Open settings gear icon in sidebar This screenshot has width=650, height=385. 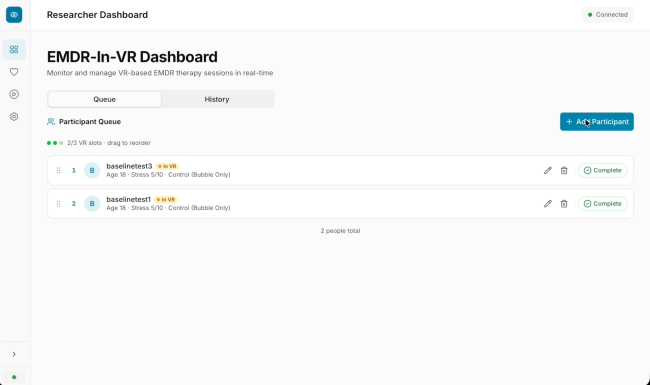(x=14, y=117)
